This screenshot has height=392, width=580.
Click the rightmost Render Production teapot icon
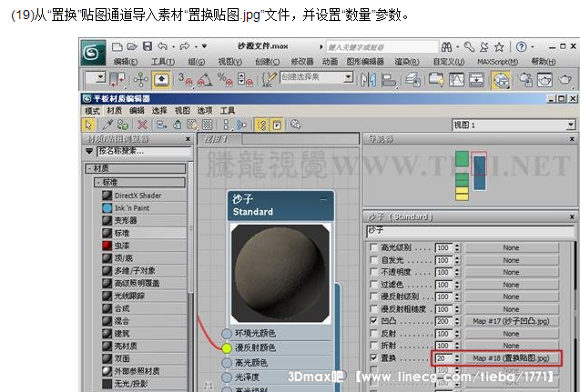(x=565, y=79)
